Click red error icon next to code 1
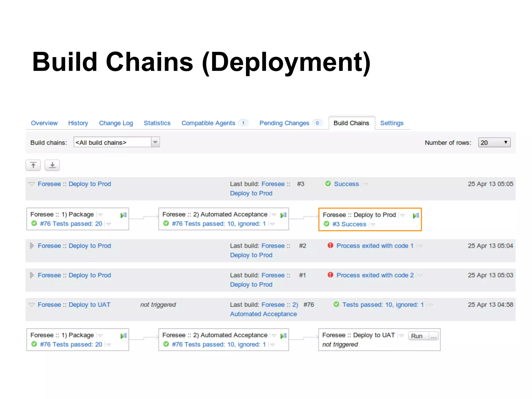This screenshot has height=399, width=532. click(330, 245)
